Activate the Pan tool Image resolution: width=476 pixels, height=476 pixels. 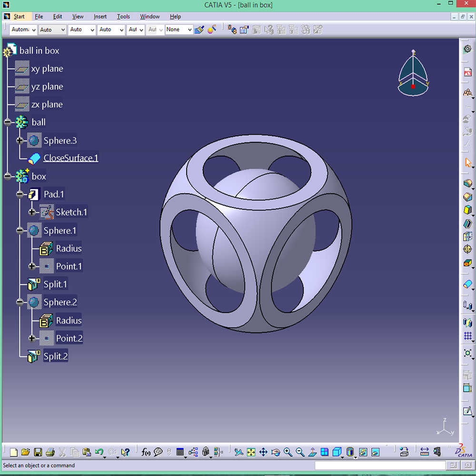(264, 452)
